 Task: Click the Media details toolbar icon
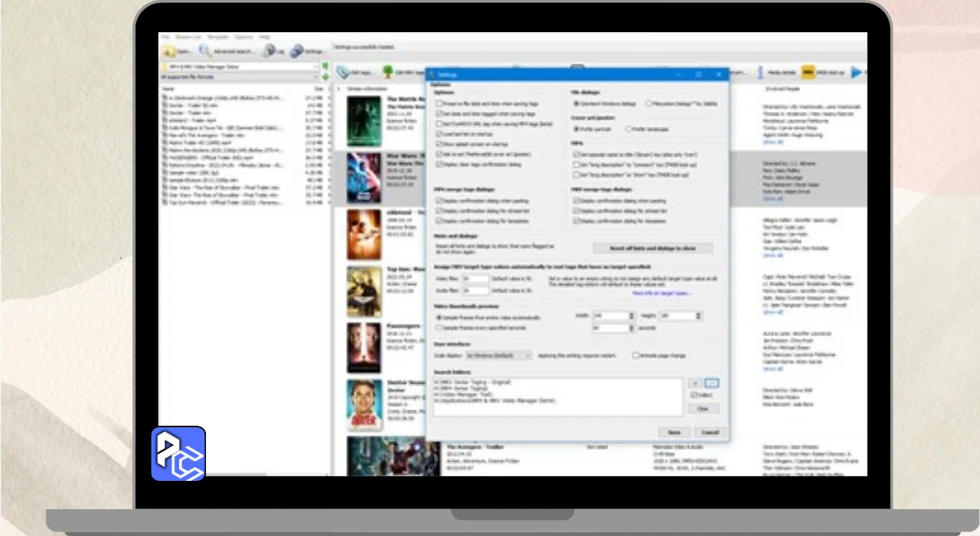pos(760,73)
